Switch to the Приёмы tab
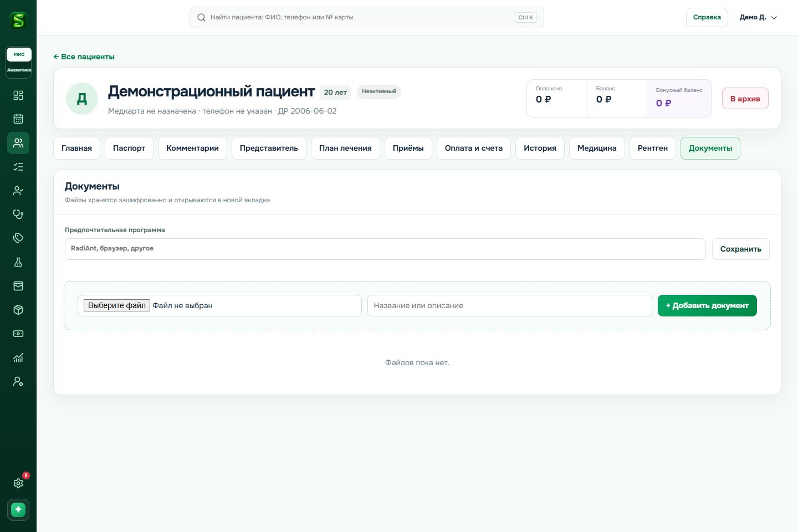The image size is (798, 532). [x=408, y=148]
